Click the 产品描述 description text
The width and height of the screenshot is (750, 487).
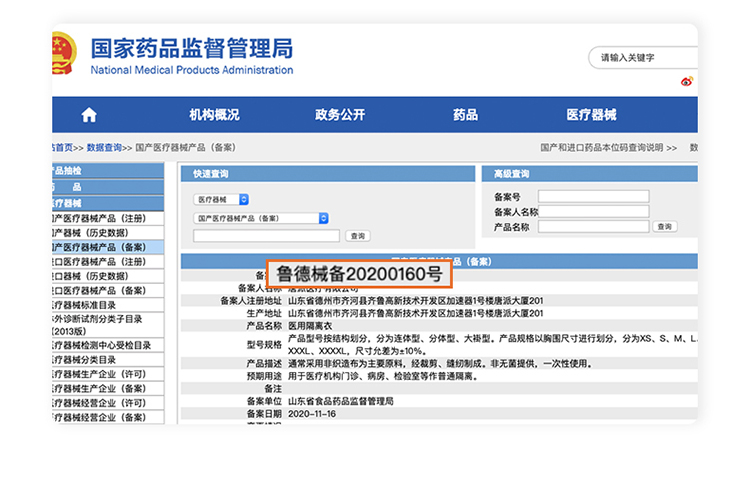[441, 364]
